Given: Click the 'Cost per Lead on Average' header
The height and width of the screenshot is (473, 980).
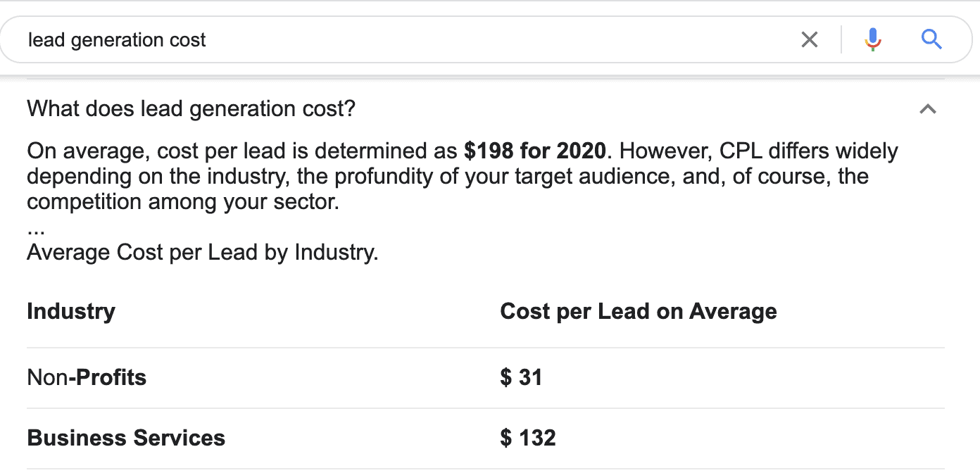Looking at the screenshot, I should tap(638, 310).
